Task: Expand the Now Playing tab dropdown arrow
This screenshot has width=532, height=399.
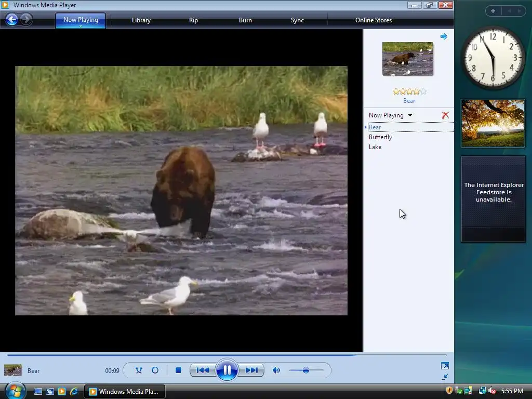Action: pos(81,26)
